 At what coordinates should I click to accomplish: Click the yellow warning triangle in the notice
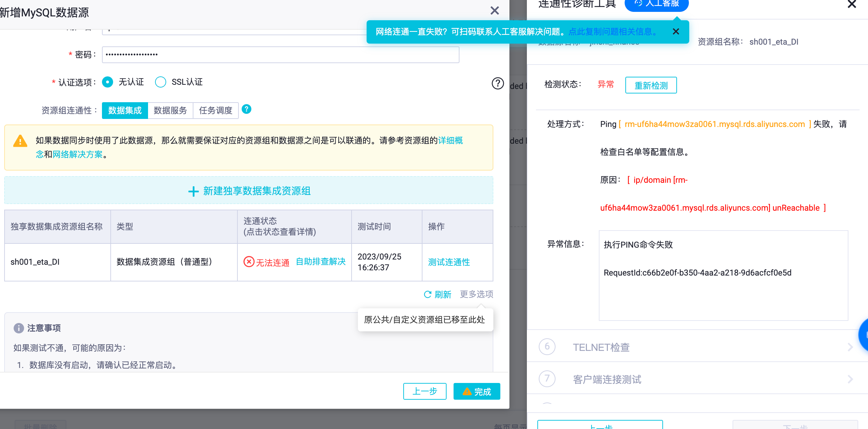coord(20,141)
